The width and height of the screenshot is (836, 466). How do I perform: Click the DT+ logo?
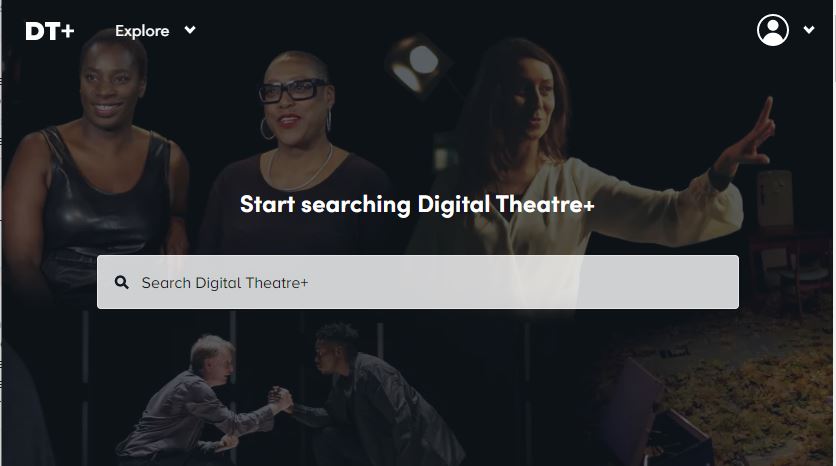pyautogui.click(x=50, y=31)
